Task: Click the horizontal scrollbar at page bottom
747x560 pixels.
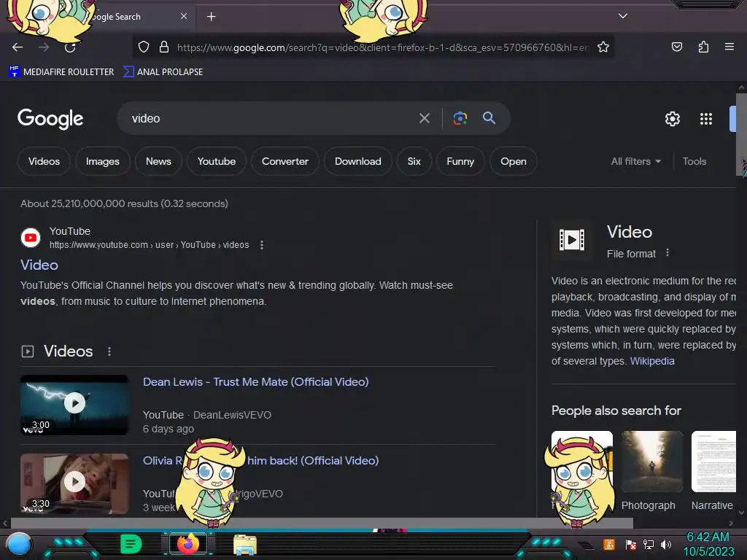Action: pos(322,523)
